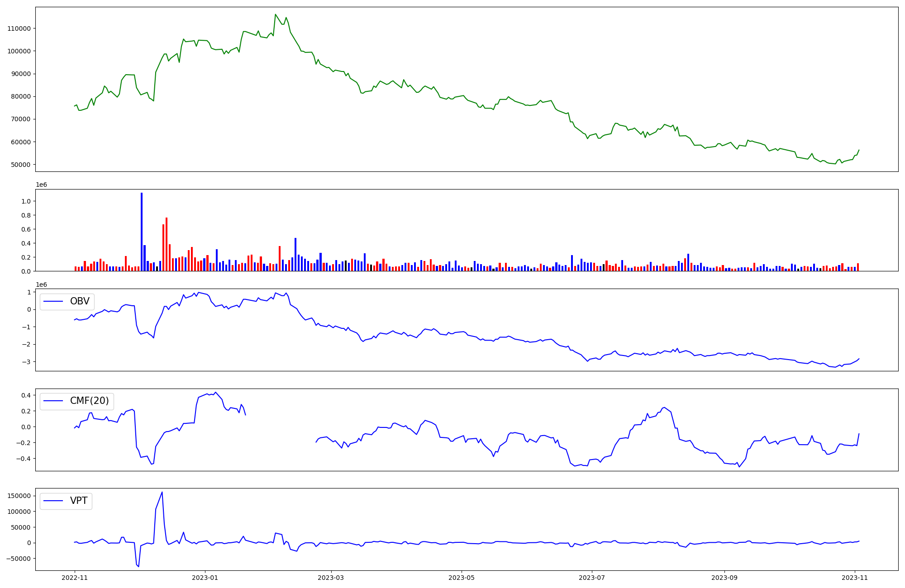Image resolution: width=905 pixels, height=588 pixels.
Task: Click the 2023-05 x-axis tick label
Action: [x=462, y=578]
